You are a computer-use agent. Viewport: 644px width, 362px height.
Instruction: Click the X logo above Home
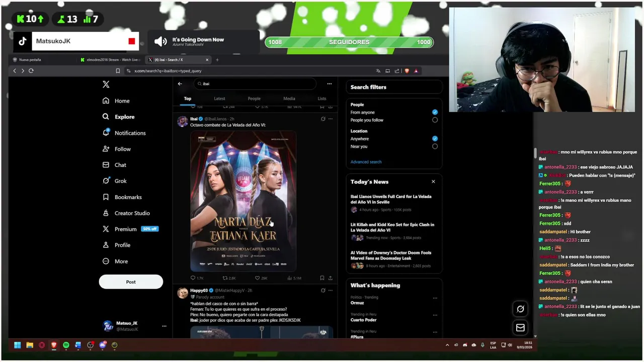106,84
